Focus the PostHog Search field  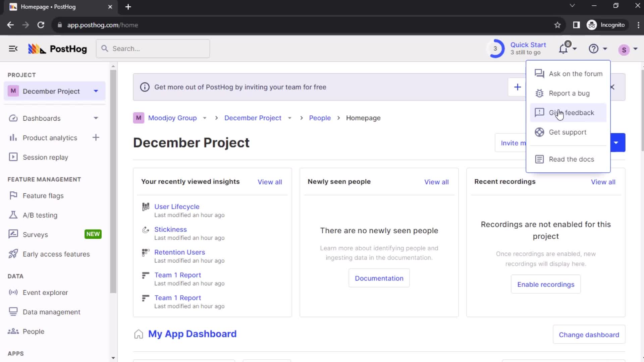[x=153, y=49]
